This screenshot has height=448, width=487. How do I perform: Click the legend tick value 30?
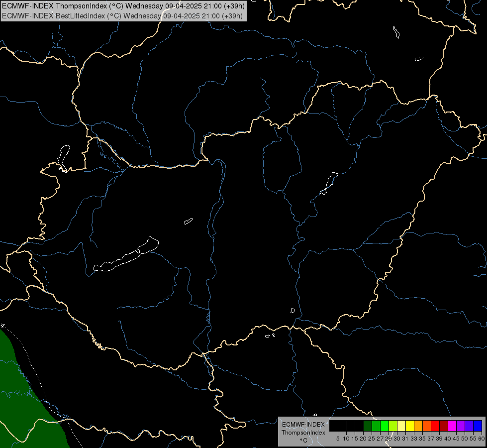click(397, 439)
